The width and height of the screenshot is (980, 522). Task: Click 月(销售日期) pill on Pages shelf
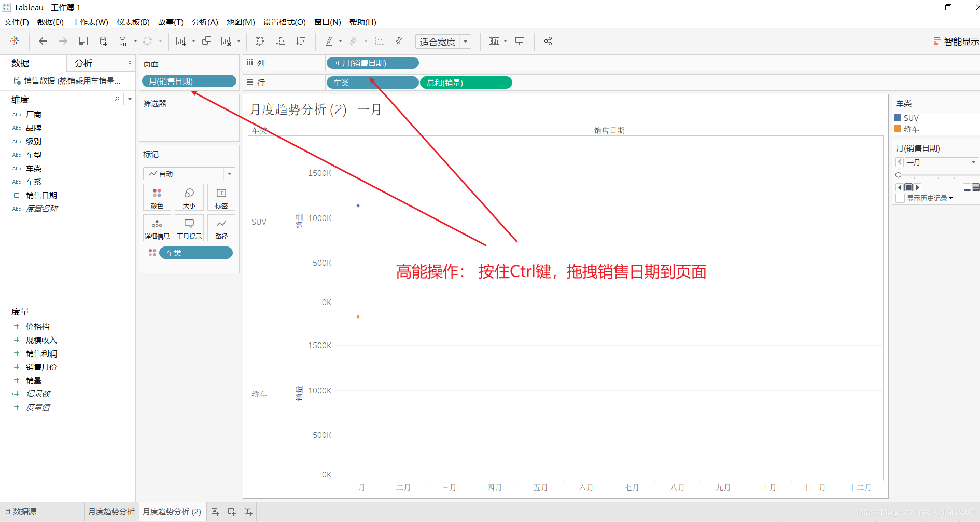(x=189, y=81)
